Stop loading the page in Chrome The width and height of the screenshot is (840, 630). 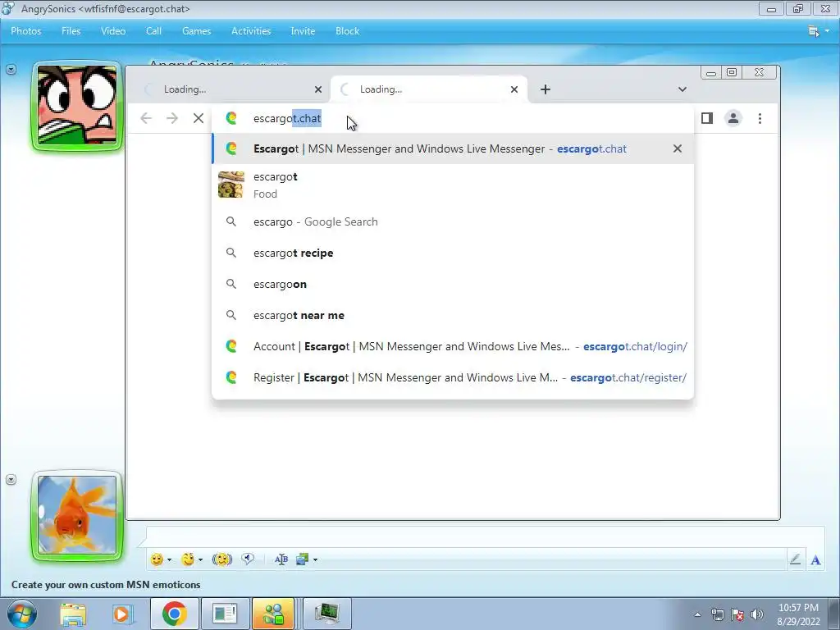(x=199, y=118)
